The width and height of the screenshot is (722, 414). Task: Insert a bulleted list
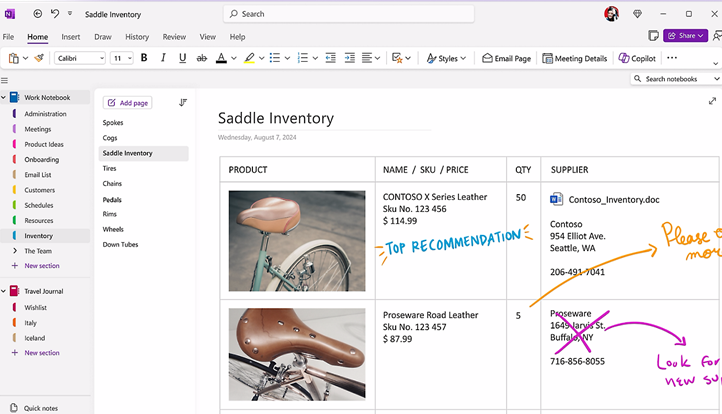pos(275,58)
